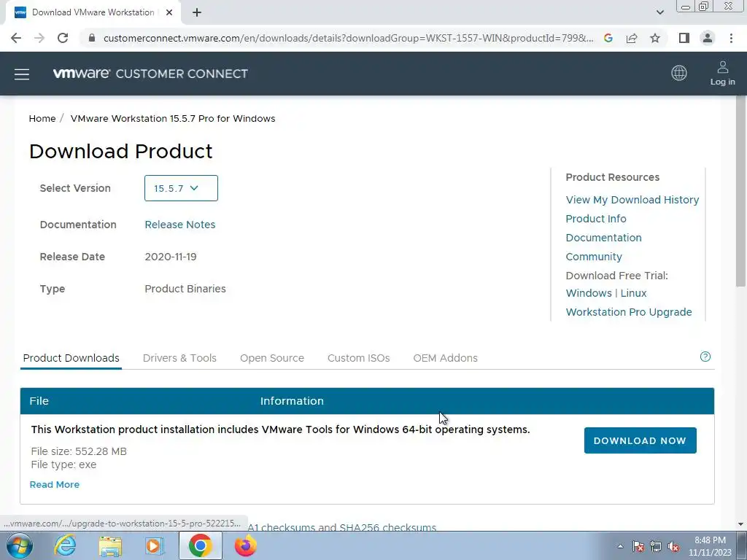Open the Windows Start menu
Screen dimensions: 747x560
click(x=20, y=545)
